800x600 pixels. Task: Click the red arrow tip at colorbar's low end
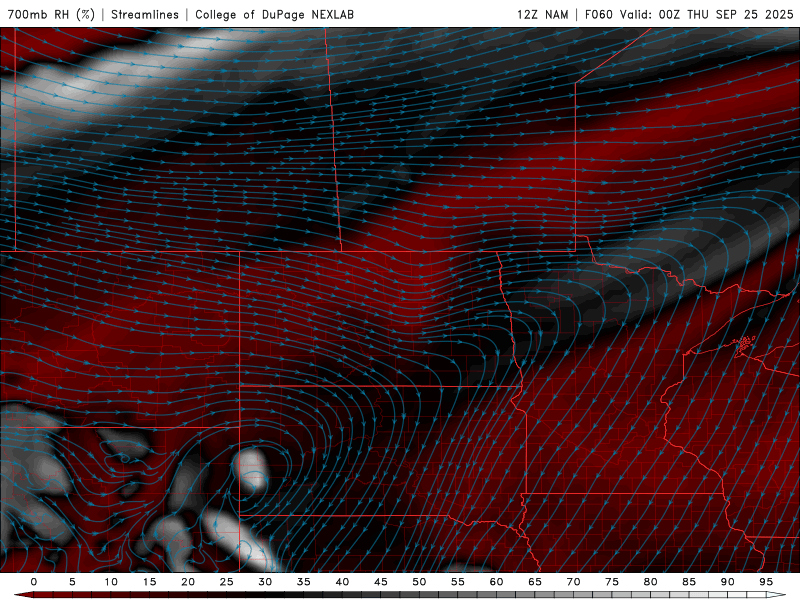click(x=23, y=595)
